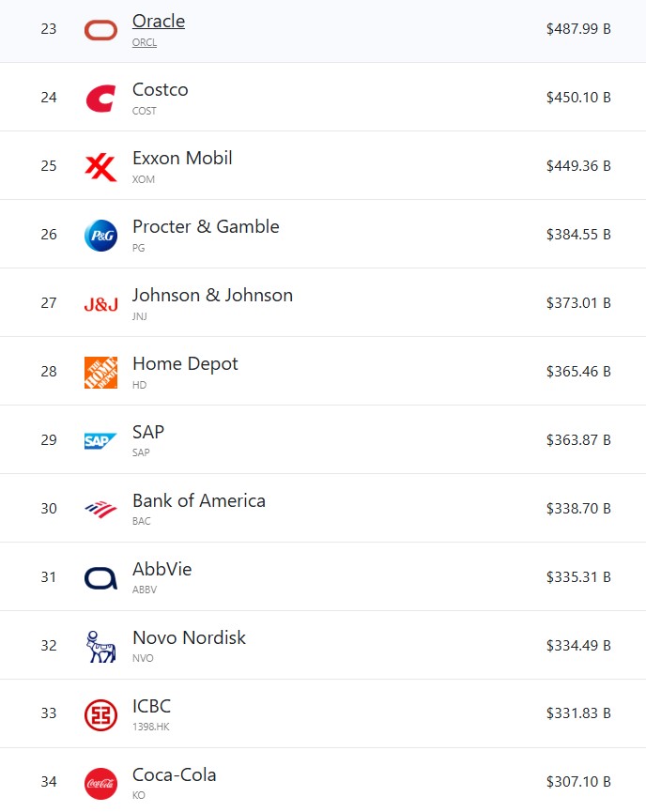Click the Novo Nordisk bull logo
The image size is (646, 812).
(x=100, y=646)
